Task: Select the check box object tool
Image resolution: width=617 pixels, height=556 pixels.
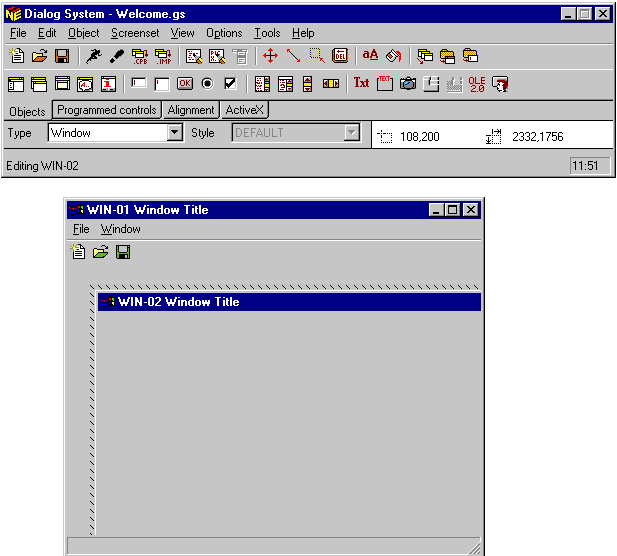Action: (x=230, y=83)
